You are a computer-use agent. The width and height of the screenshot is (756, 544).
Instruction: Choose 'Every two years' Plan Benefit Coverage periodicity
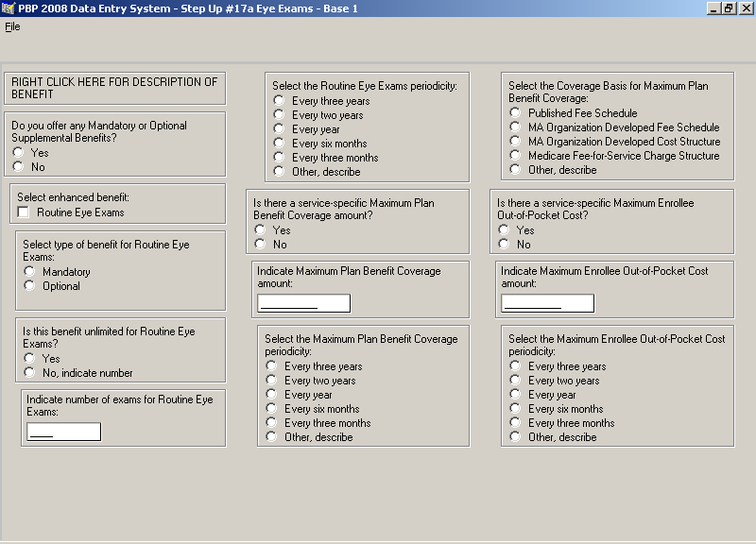tap(271, 381)
